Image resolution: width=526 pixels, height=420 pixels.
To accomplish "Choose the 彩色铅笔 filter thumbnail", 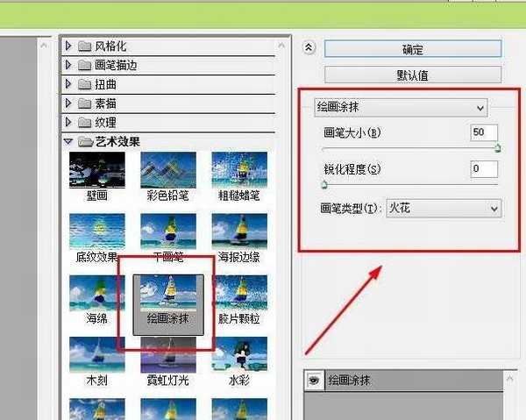I will (x=167, y=171).
